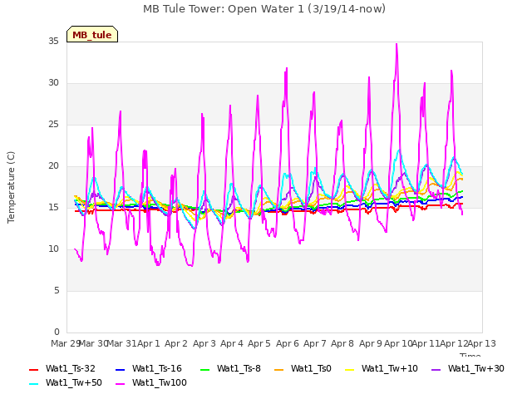Click the Apr 8 x-axis tick label
The width and height of the screenshot is (532, 399).
(x=342, y=343)
